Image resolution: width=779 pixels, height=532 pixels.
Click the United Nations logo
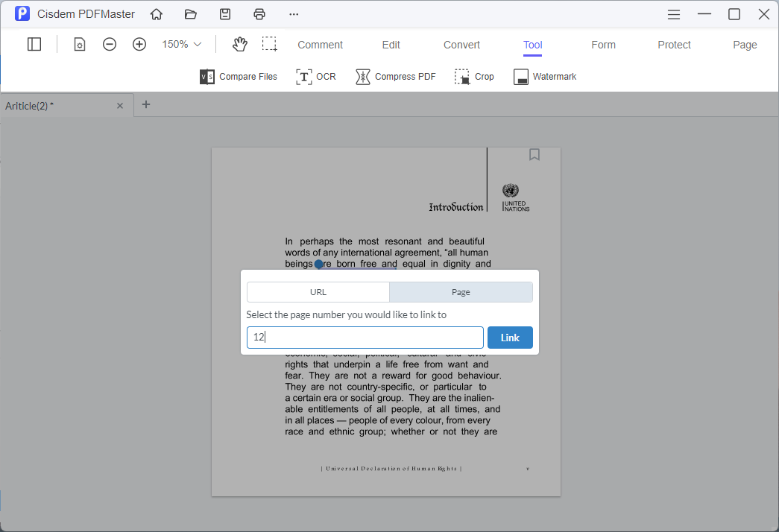[515, 197]
